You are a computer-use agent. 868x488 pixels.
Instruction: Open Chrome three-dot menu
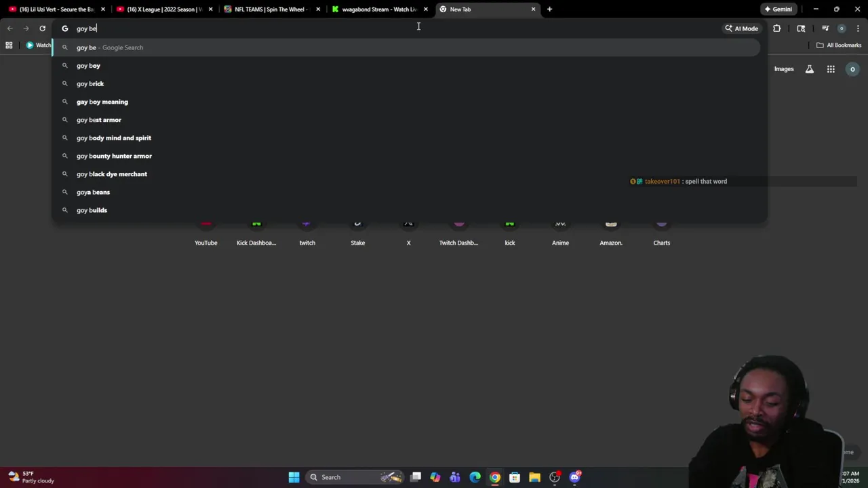coord(858,28)
